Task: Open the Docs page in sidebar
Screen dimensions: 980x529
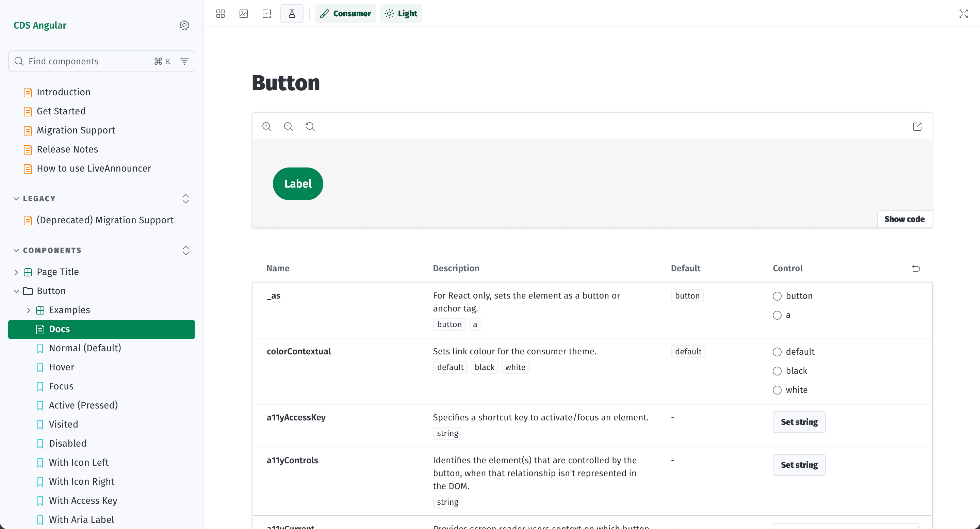Action: pyautogui.click(x=102, y=329)
